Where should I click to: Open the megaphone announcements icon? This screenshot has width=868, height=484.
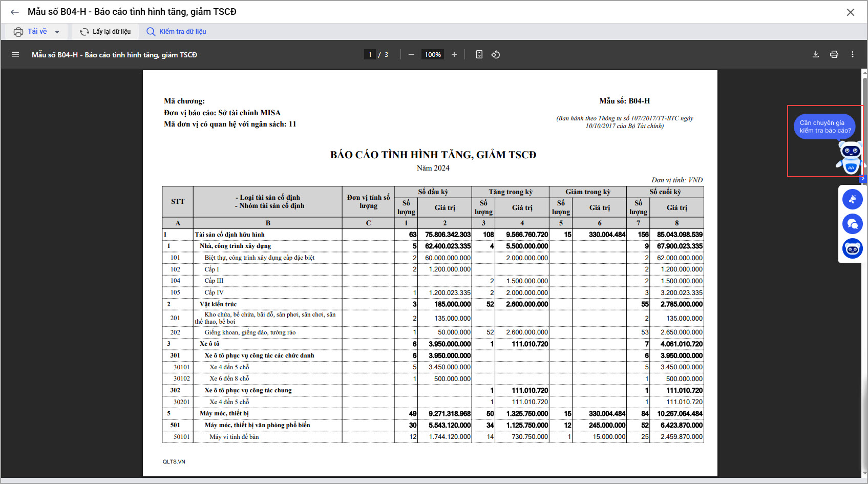(853, 199)
